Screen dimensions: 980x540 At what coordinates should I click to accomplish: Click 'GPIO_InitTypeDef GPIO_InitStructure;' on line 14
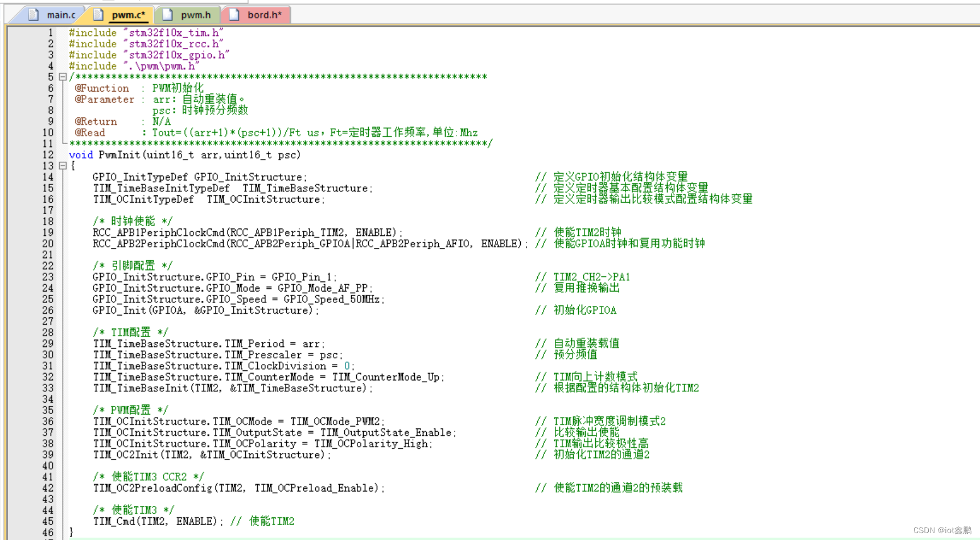(x=200, y=177)
